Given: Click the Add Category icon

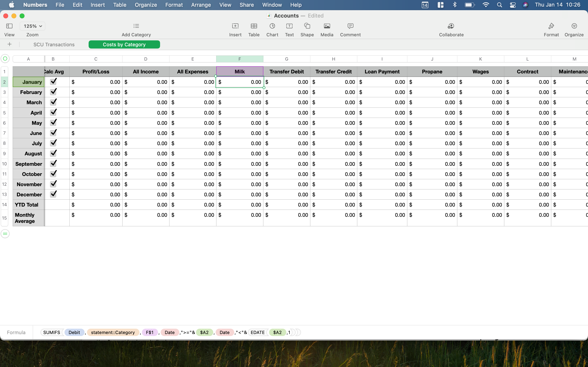Looking at the screenshot, I should [136, 26].
